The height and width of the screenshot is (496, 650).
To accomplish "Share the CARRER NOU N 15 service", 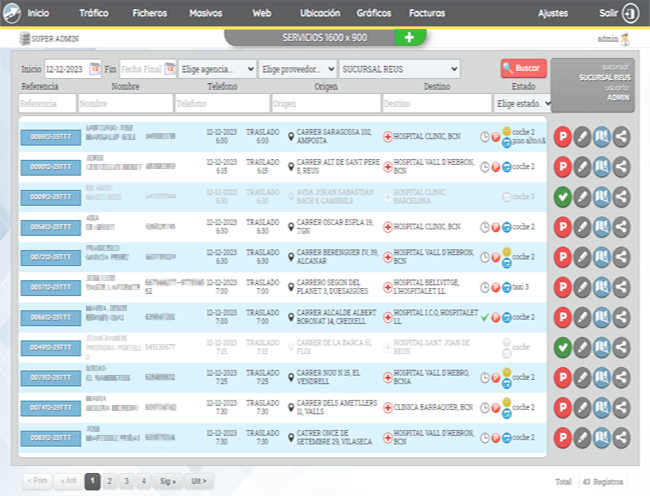I will coord(621,377).
